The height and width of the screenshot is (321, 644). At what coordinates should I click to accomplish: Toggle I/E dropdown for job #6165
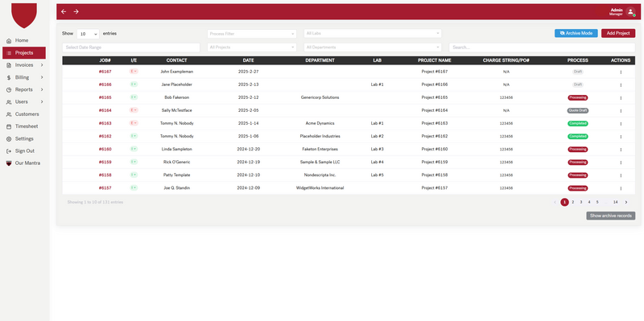tap(134, 97)
